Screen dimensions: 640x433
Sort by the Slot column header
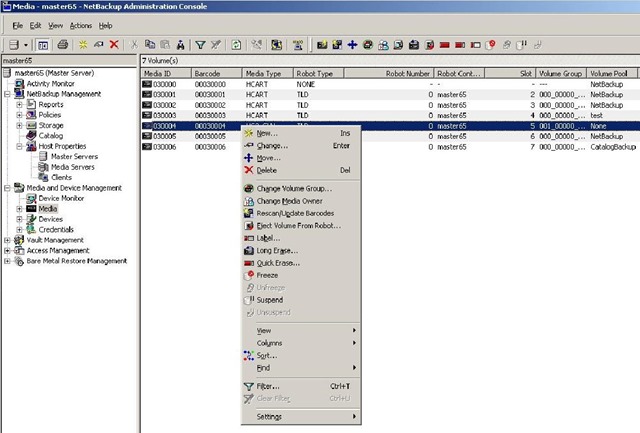[510, 73]
